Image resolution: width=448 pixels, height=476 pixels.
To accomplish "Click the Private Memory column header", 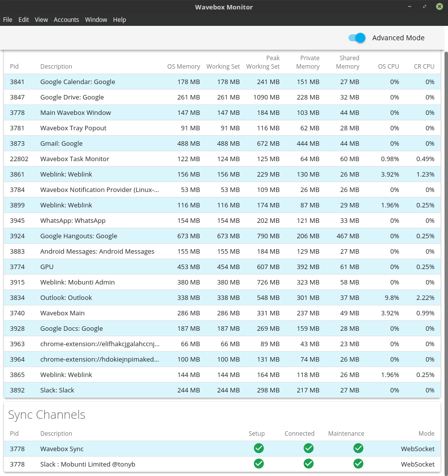I will coord(308,62).
